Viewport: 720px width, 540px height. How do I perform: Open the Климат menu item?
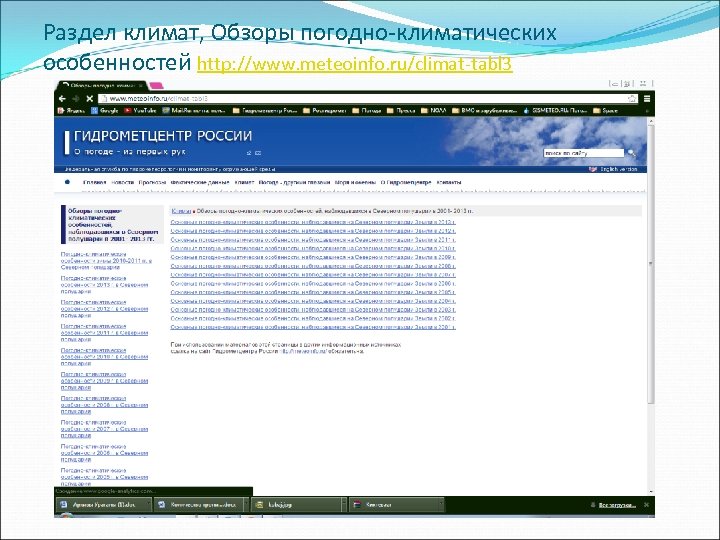coord(244,182)
